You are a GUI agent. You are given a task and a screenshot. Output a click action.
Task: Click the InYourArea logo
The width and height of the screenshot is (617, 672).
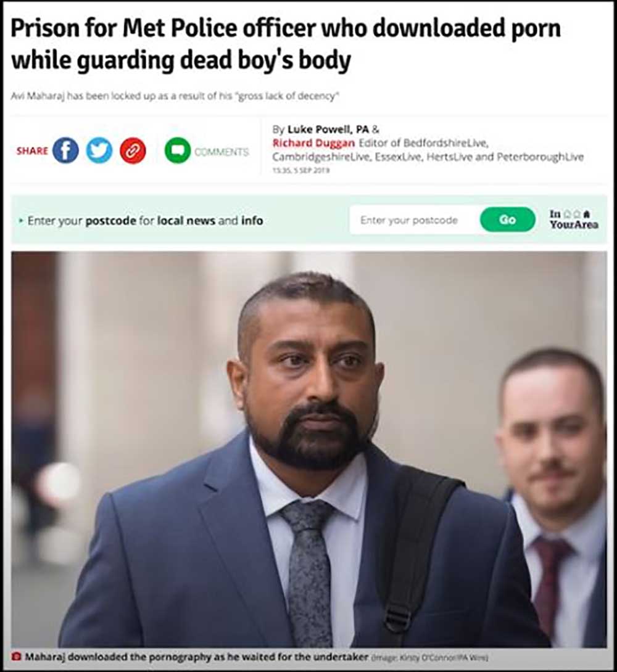click(x=574, y=219)
